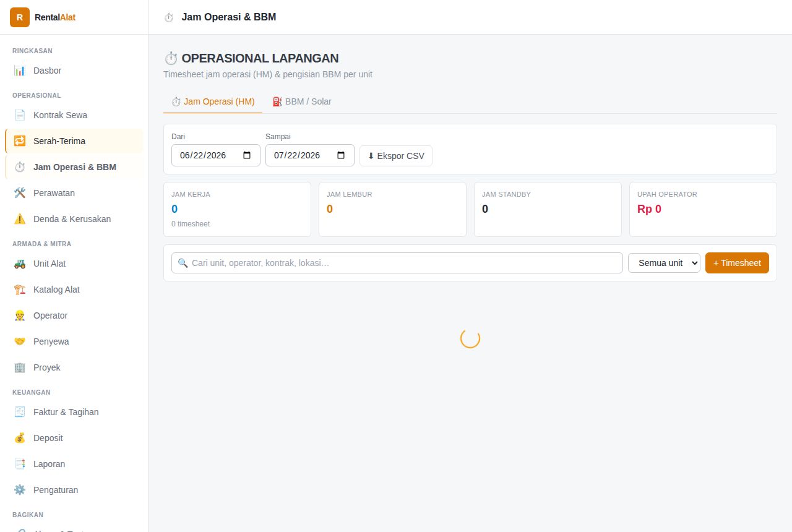792x532 pixels.
Task: Click the Proyek building icon
Action: click(x=20, y=367)
